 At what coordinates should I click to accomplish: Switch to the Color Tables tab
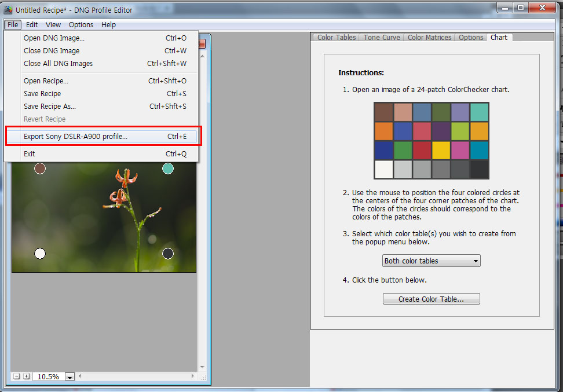coord(337,38)
